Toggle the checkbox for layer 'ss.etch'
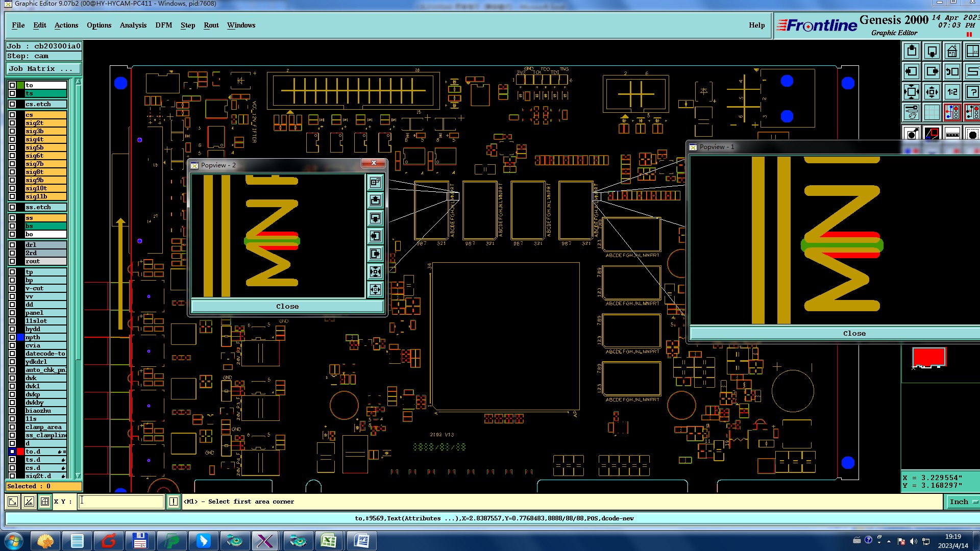The height and width of the screenshot is (551, 980). (12, 207)
